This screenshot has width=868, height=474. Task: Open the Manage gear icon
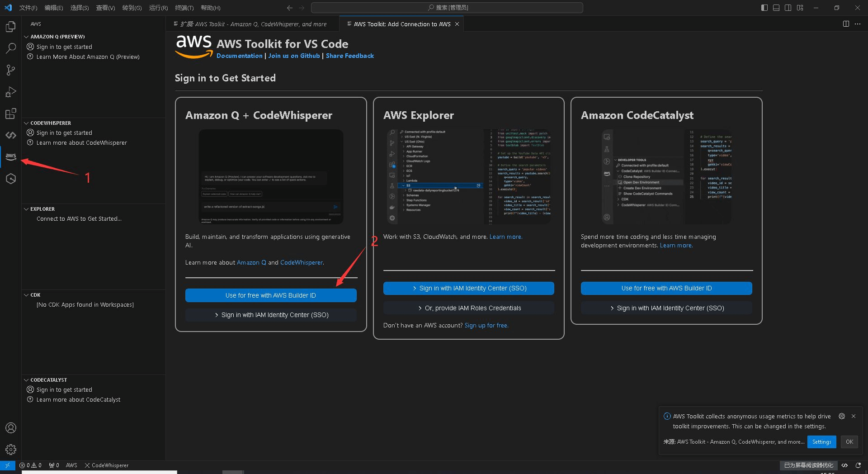[11, 450]
